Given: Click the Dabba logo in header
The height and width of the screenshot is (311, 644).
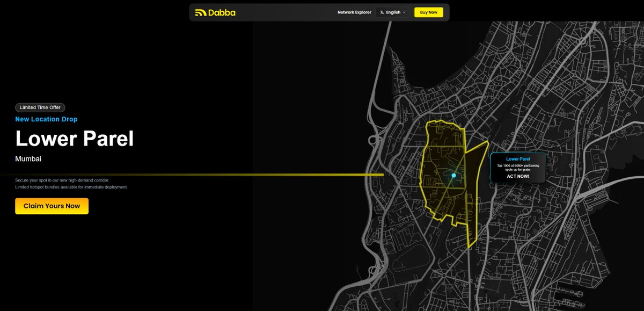Looking at the screenshot, I should [215, 12].
